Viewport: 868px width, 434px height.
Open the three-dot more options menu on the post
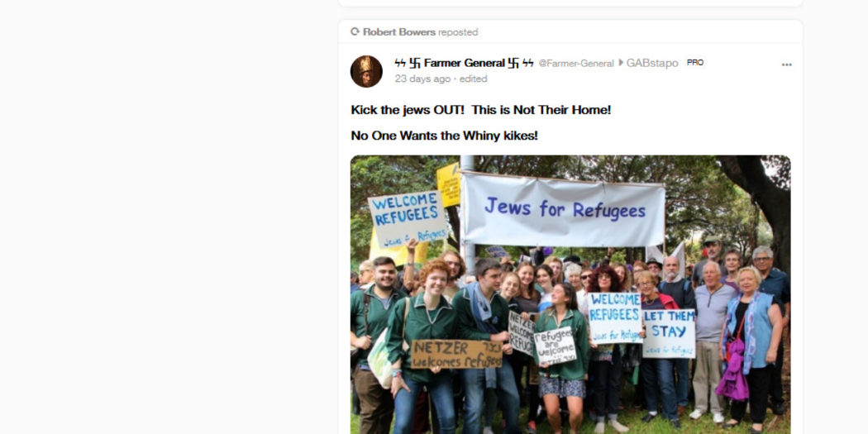[787, 64]
